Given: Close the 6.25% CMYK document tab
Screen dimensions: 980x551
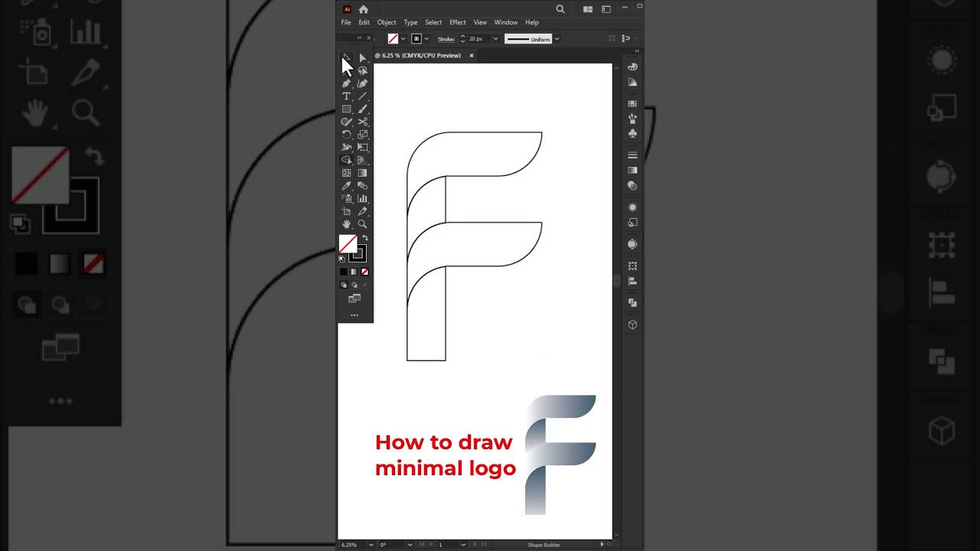Looking at the screenshot, I should 472,55.
